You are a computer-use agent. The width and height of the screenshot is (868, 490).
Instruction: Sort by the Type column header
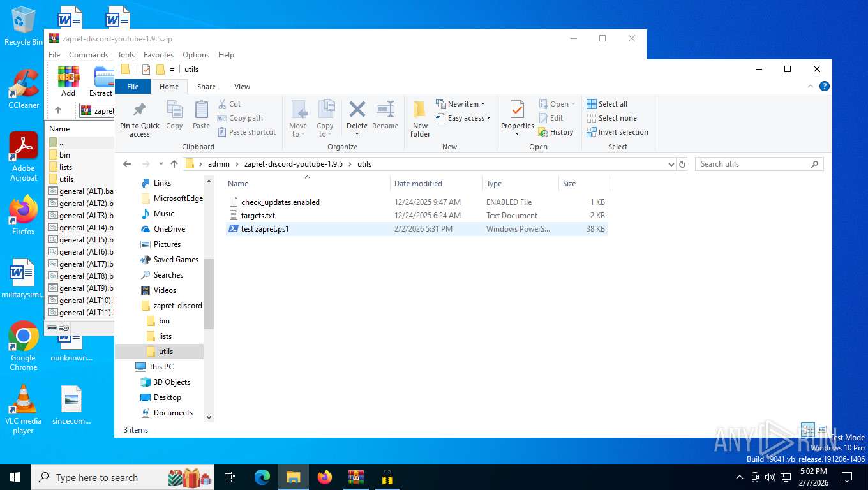point(520,184)
